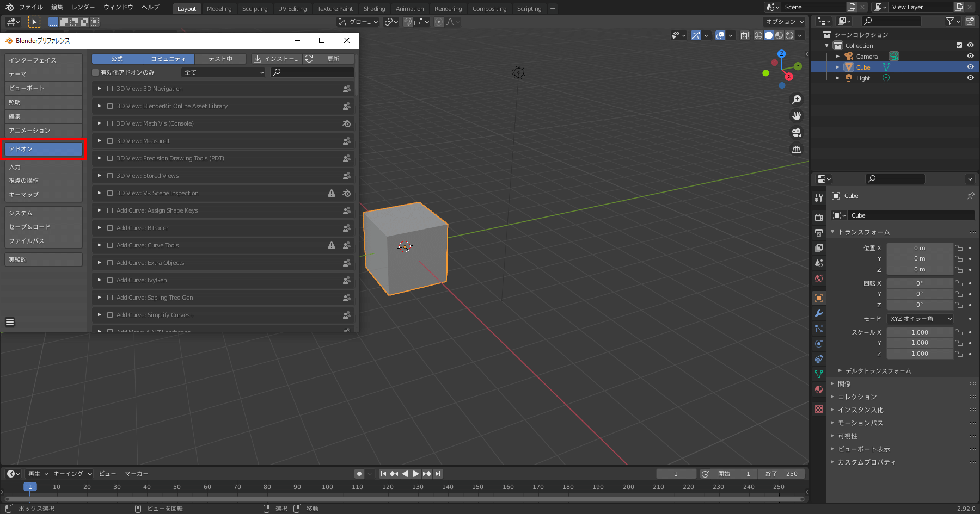This screenshot has width=980, height=514.
Task: Click the new scene icon next to Scene field
Action: (x=852, y=7)
